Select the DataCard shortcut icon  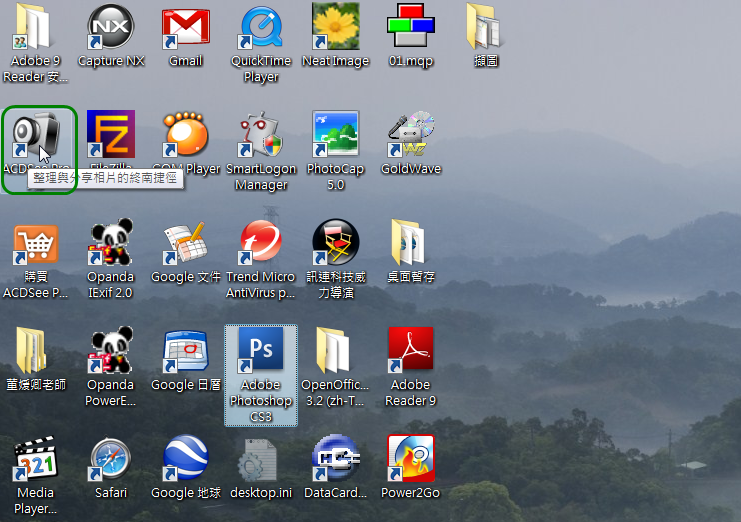(336, 457)
